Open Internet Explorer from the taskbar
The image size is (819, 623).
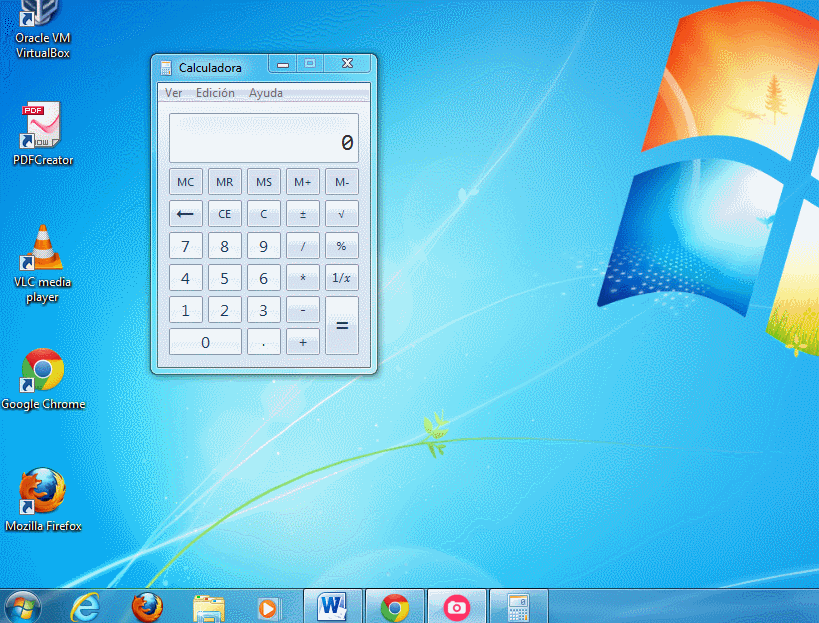[x=85, y=608]
